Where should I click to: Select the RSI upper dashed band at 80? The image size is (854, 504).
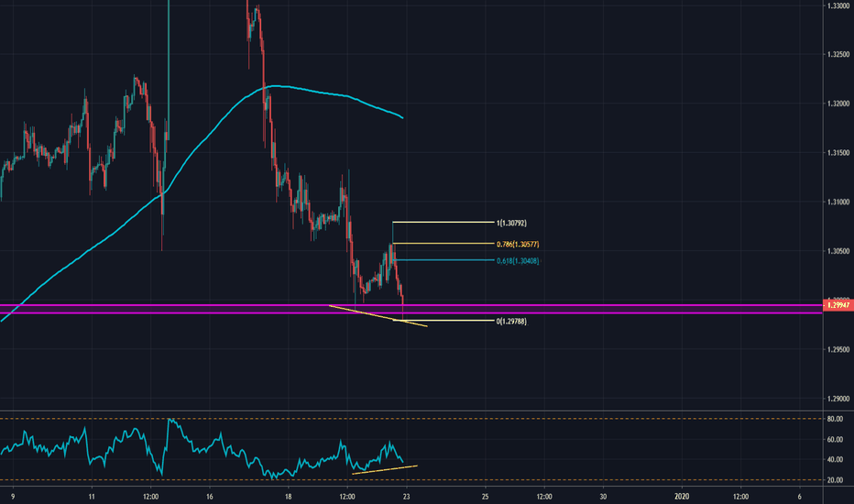click(550, 419)
